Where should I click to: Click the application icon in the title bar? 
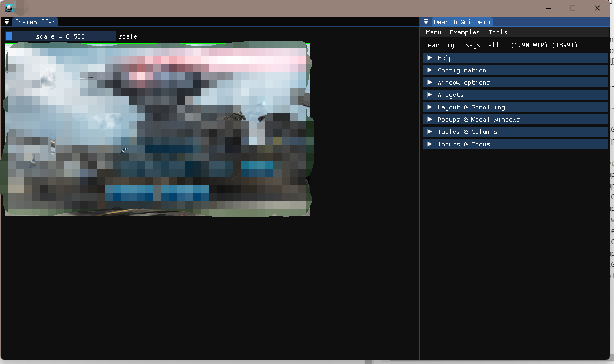9,8
